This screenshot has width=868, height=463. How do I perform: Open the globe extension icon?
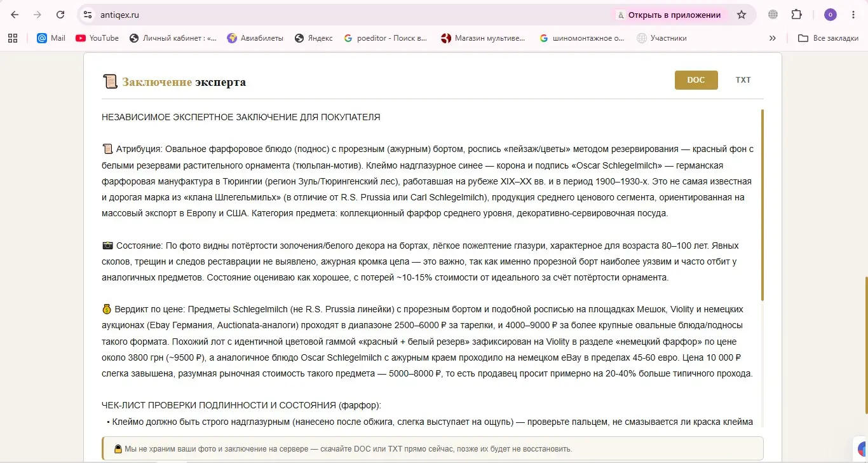pyautogui.click(x=773, y=15)
